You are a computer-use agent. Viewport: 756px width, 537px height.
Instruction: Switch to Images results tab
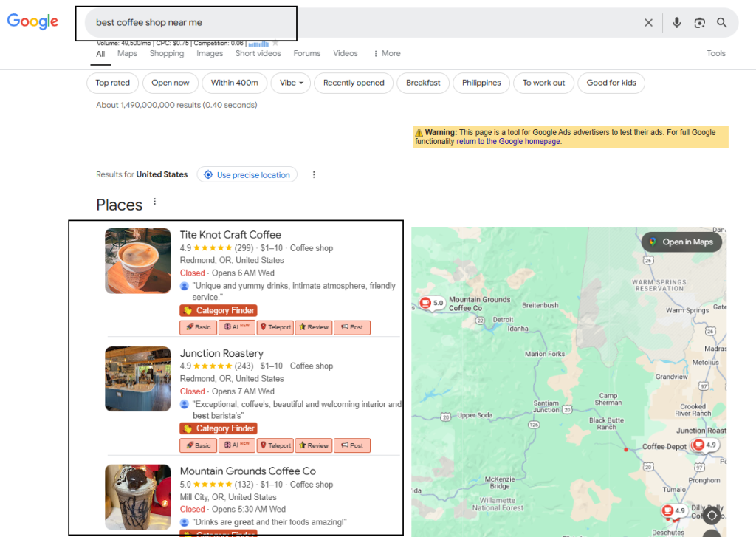(210, 54)
